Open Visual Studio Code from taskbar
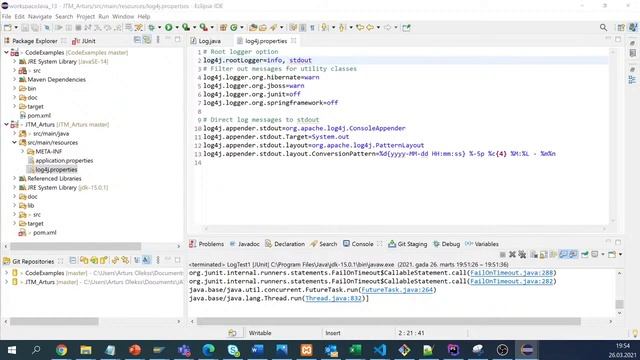 pos(380,350)
